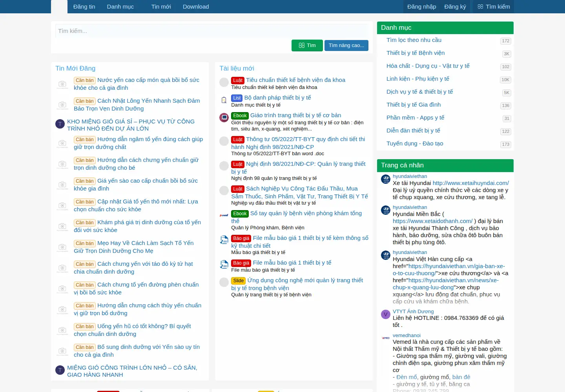The image size is (565, 392).
Task: Open Tìm nâng cao advanced search
Action: click(346, 45)
